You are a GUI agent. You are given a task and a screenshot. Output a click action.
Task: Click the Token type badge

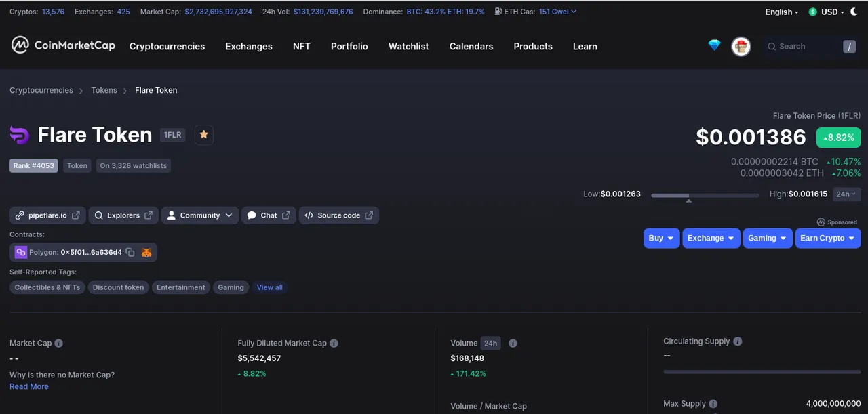[x=77, y=165]
